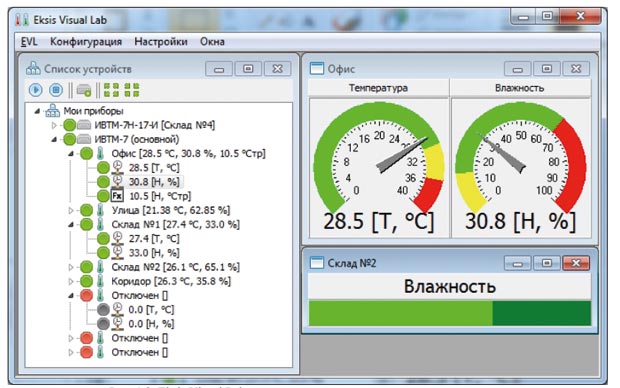
Task: Click the start polling play icon
Action: (x=36, y=90)
